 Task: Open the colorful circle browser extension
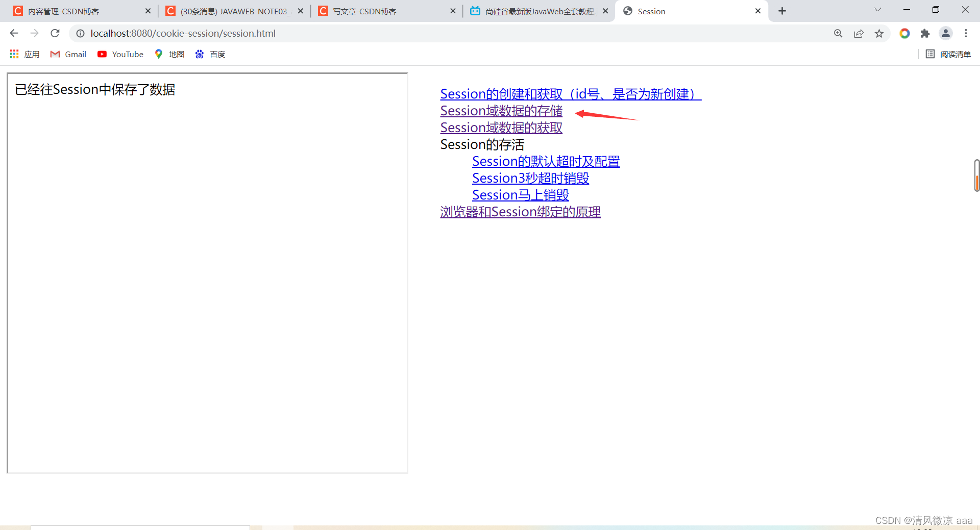904,33
